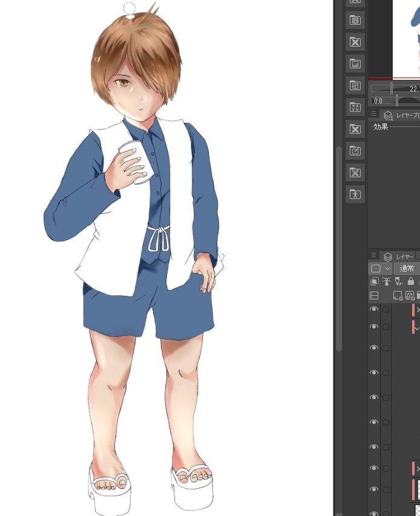The width and height of the screenshot is (420, 516).
Task: Click the character's cup on the canvas
Action: (x=136, y=163)
